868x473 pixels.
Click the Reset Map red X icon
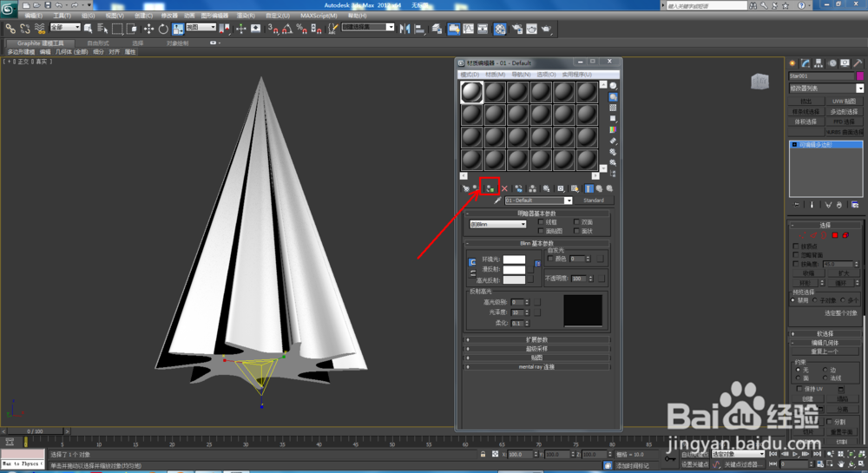tap(504, 188)
